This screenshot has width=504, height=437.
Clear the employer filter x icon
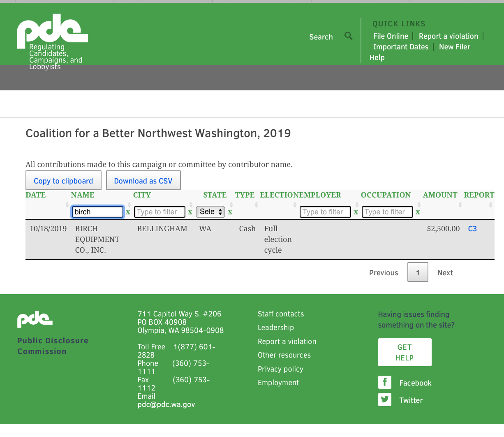356,212
